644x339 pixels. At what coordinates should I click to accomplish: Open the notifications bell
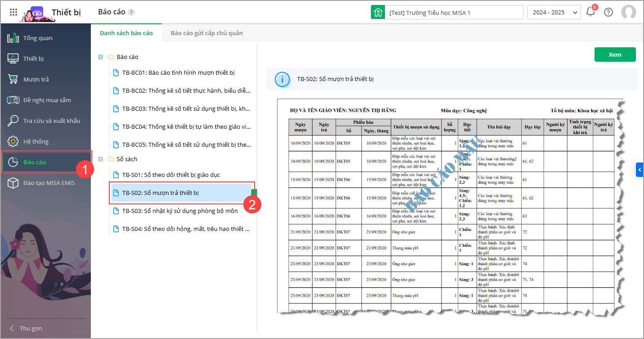click(x=590, y=12)
